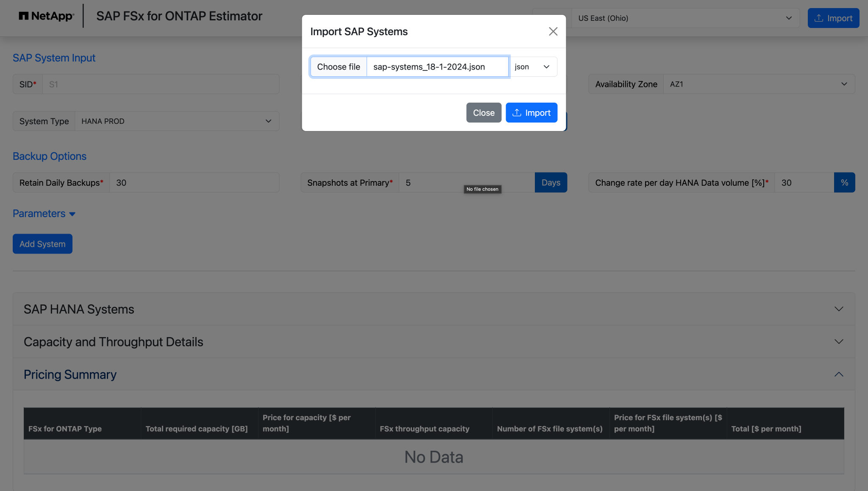Screen dimensions: 868x491
Task: Click the Backup Options heading
Action: [50, 156]
